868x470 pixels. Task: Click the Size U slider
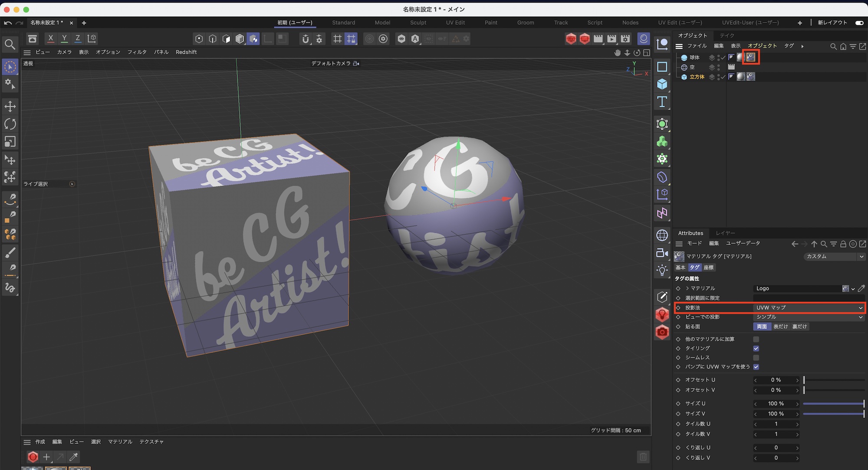point(833,404)
